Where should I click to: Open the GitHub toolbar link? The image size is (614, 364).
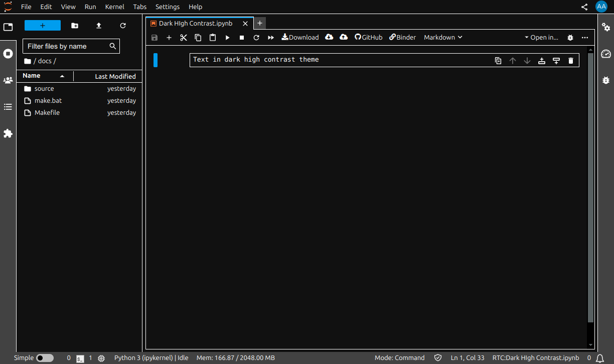pos(369,37)
